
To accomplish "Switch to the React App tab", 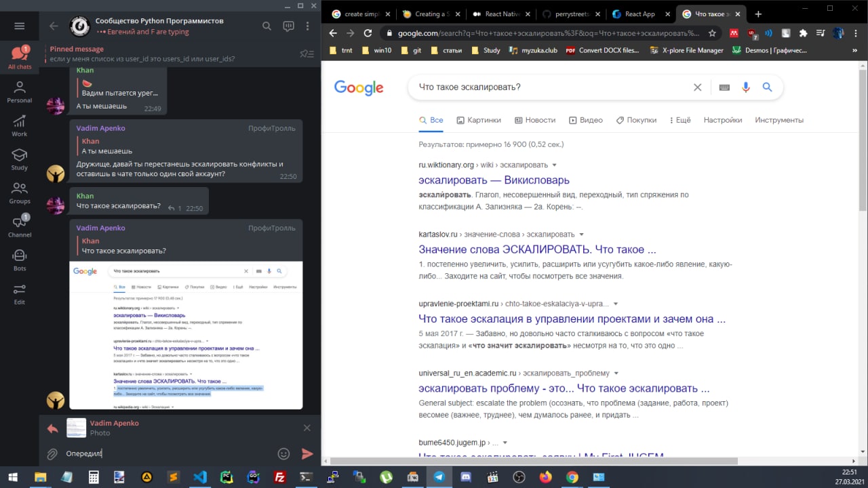I will 639,14.
